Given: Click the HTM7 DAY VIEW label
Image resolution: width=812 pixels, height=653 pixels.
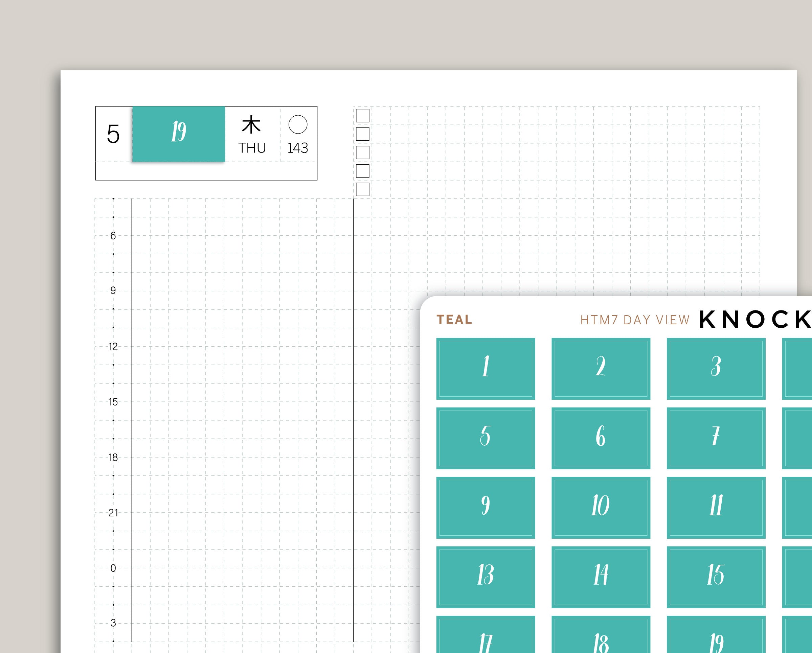Looking at the screenshot, I should click(x=635, y=320).
